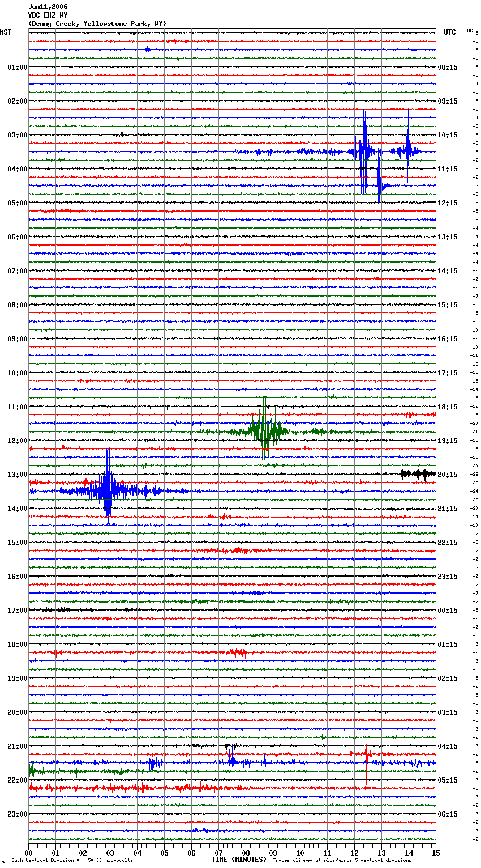
Task: Click the 23:15 UTC time label
Action: (448, 577)
